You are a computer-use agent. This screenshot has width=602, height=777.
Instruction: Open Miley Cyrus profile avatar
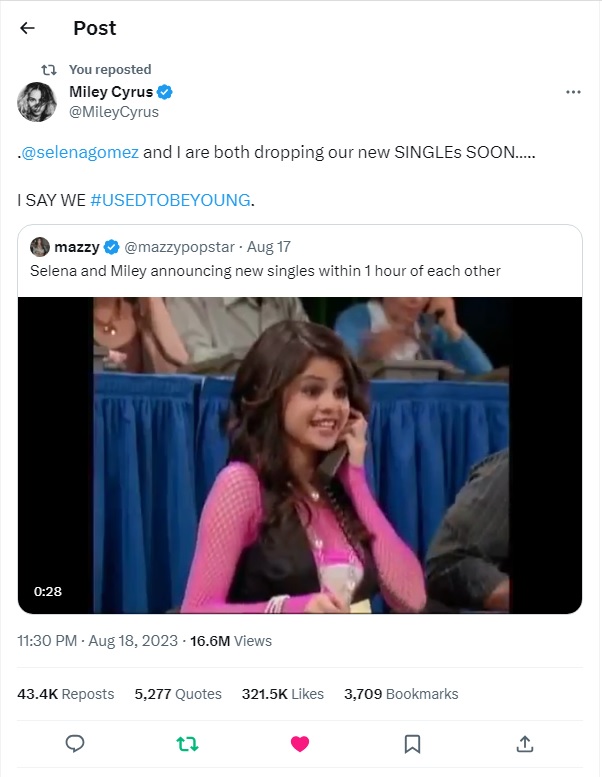point(36,102)
